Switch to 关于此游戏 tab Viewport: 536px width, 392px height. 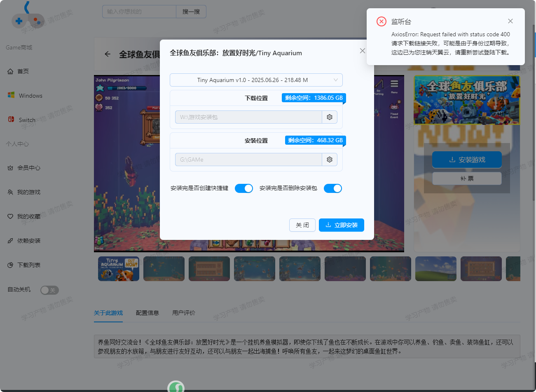point(108,313)
